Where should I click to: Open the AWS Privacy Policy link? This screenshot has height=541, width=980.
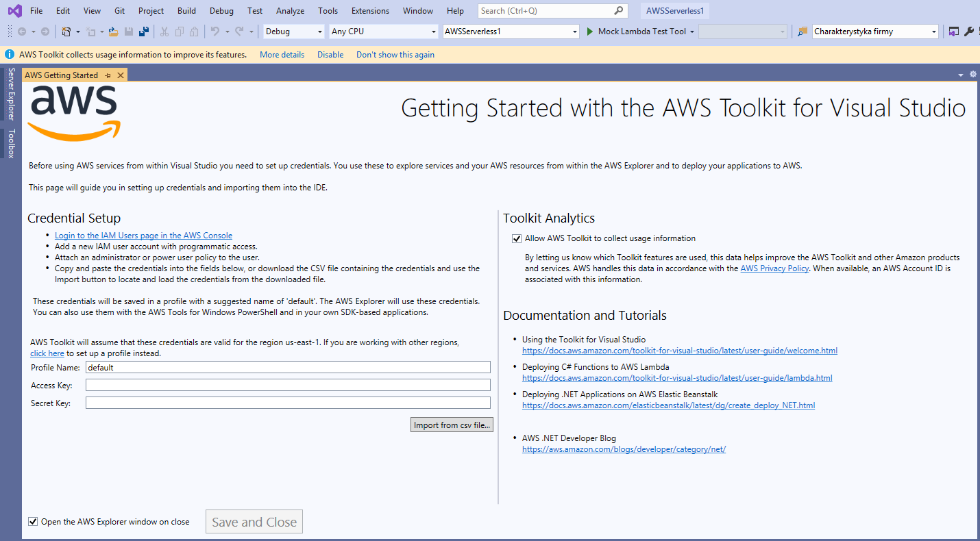pos(774,268)
